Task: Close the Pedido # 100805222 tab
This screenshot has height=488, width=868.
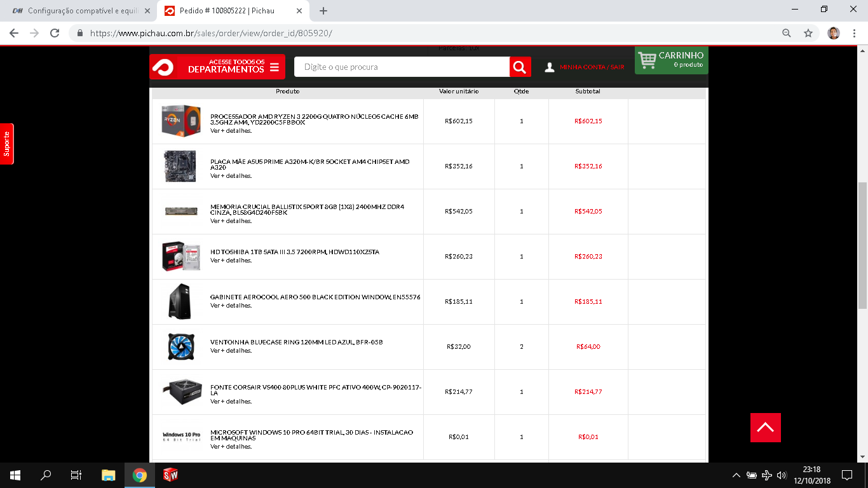Action: [301, 11]
